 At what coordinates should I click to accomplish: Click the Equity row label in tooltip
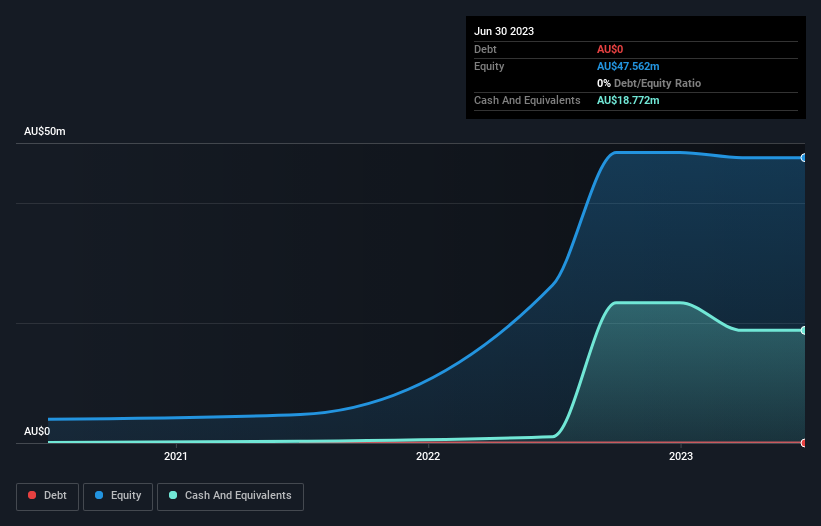(x=489, y=66)
